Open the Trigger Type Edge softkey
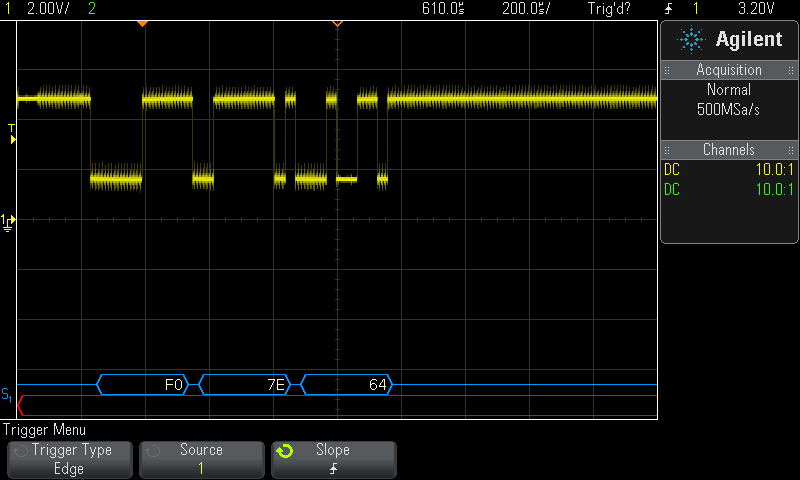Viewport: 800px width, 480px height. click(x=69, y=459)
